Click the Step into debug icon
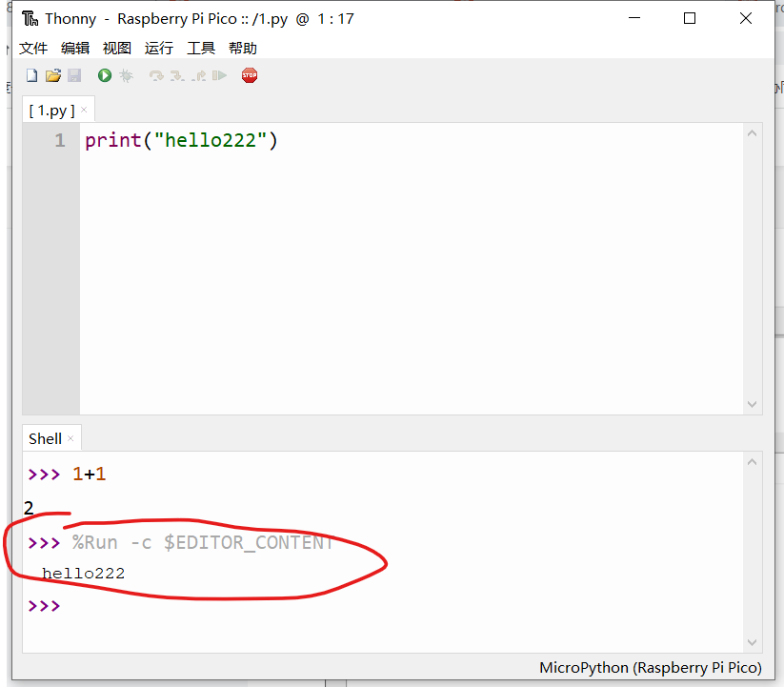This screenshot has width=784, height=687. [175, 75]
